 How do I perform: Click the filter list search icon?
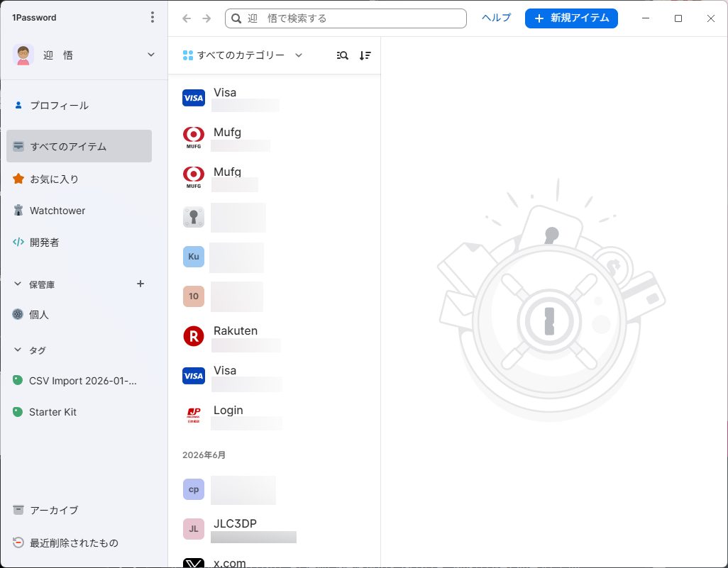coord(342,55)
